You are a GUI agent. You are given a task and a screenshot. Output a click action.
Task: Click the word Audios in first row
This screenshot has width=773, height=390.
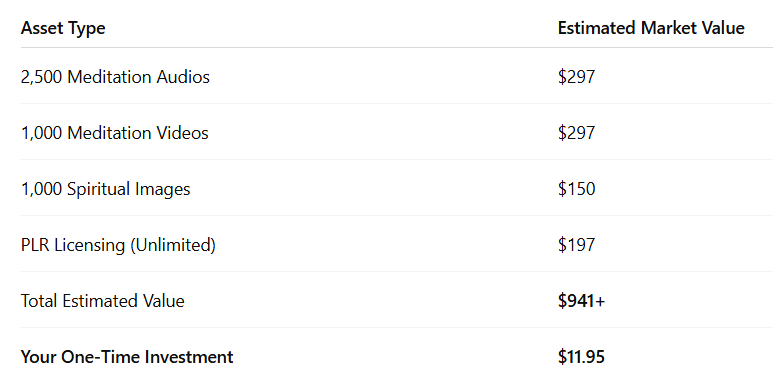183,77
